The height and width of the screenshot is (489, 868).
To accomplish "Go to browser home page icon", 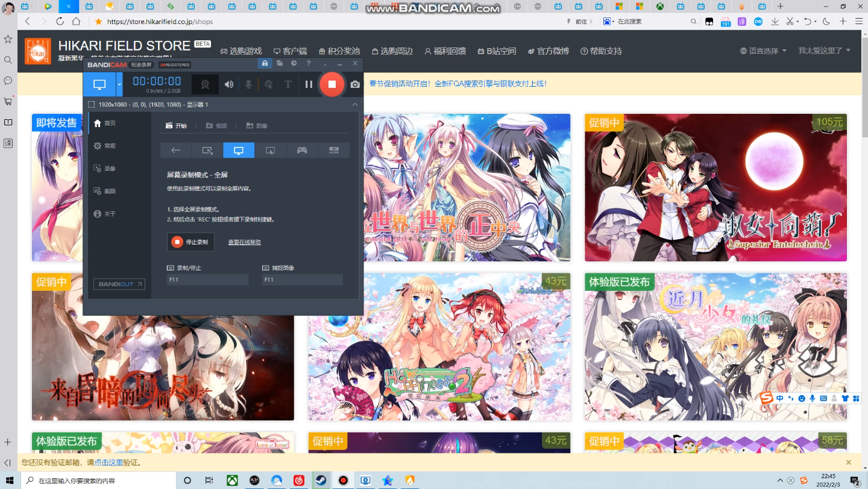I will pos(76,21).
